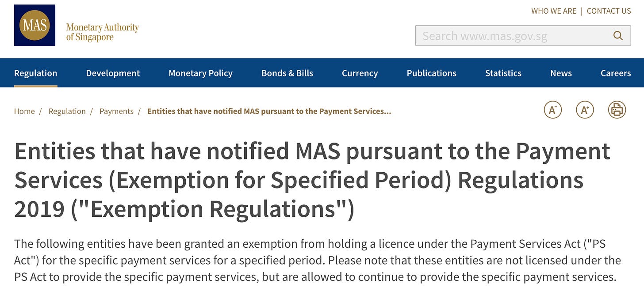
Task: Go to the Careers page
Action: click(x=615, y=73)
